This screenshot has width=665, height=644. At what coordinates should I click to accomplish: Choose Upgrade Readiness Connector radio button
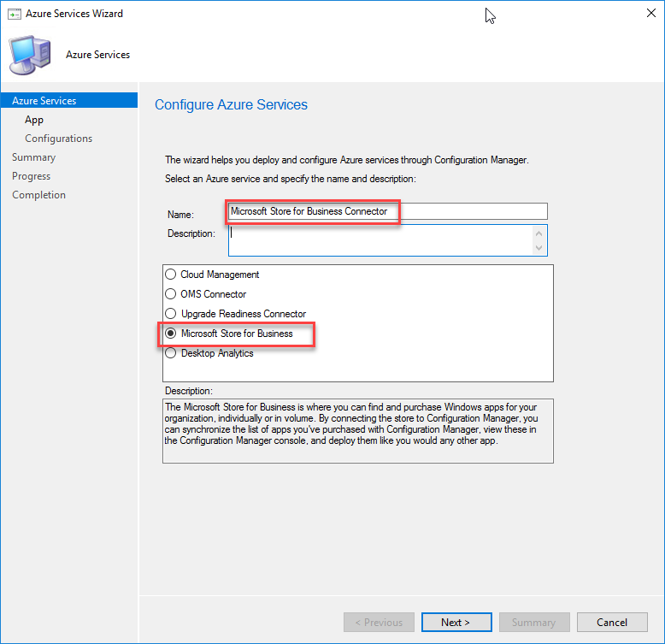point(170,314)
